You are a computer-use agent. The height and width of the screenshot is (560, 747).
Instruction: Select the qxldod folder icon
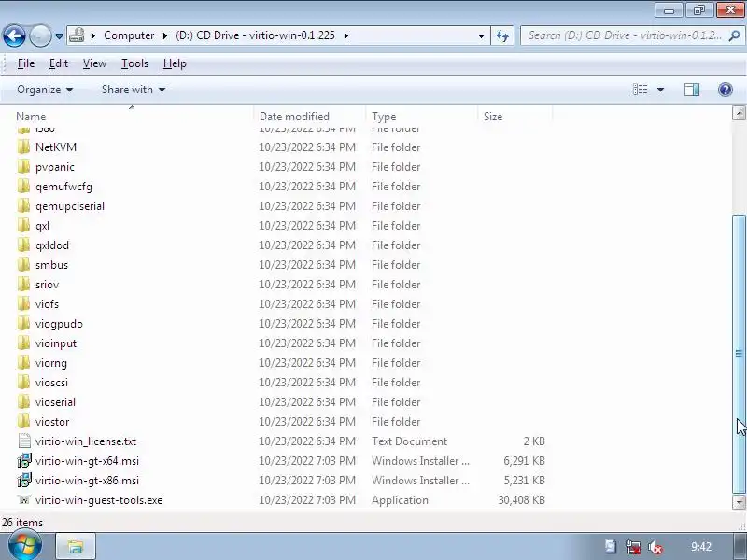coord(24,245)
